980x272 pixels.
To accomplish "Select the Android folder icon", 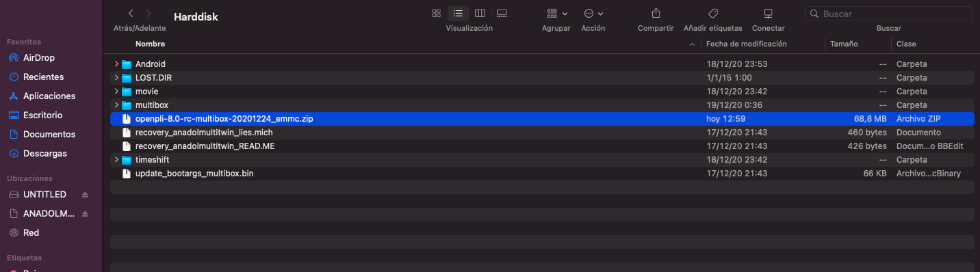I will pyautogui.click(x=127, y=64).
